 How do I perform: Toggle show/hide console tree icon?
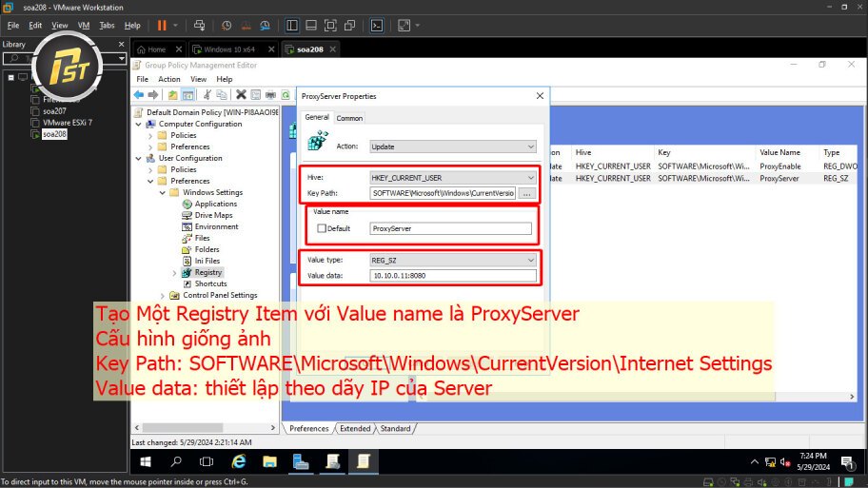click(188, 95)
